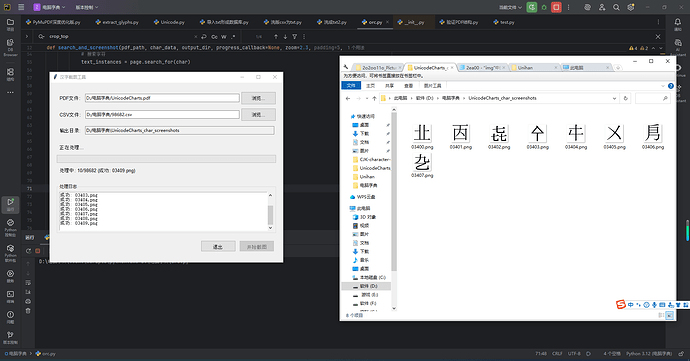Click the Explorer navigation pane scrollbar
This screenshot has width=690, height=361.
394,192
